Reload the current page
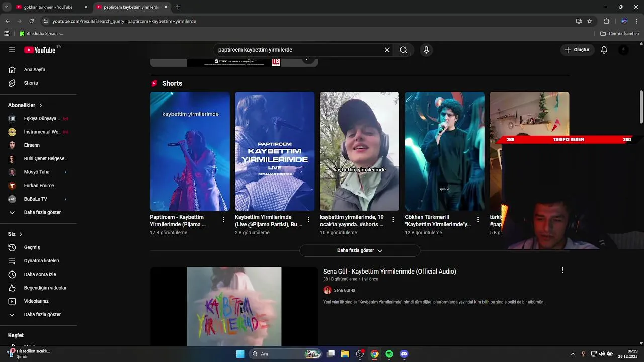This screenshot has width=644, height=362. coord(32,21)
